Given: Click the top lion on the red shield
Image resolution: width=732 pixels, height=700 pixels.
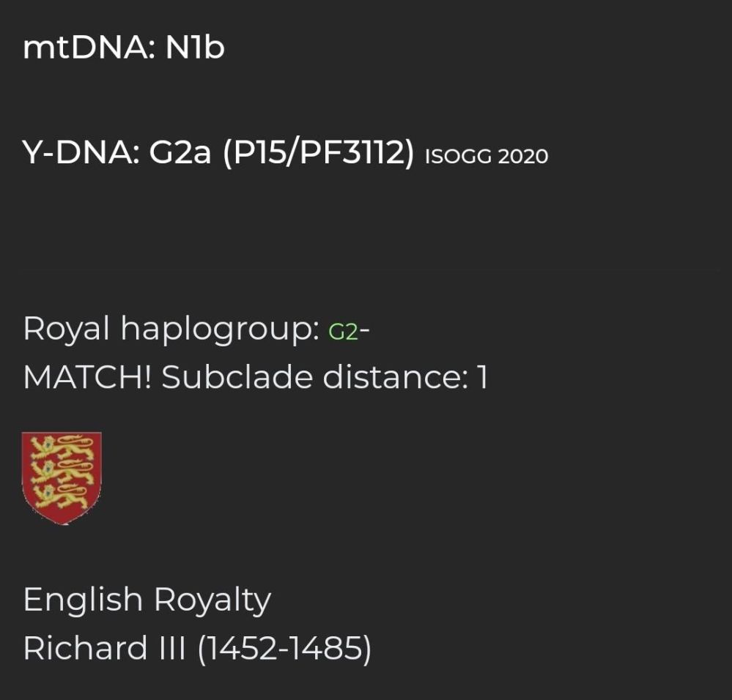Looking at the screenshot, I should tap(62, 447).
